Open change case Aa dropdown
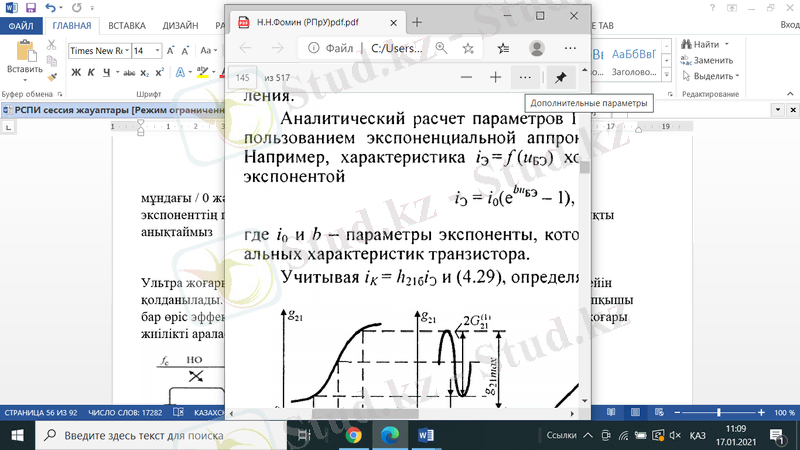 pos(208,51)
